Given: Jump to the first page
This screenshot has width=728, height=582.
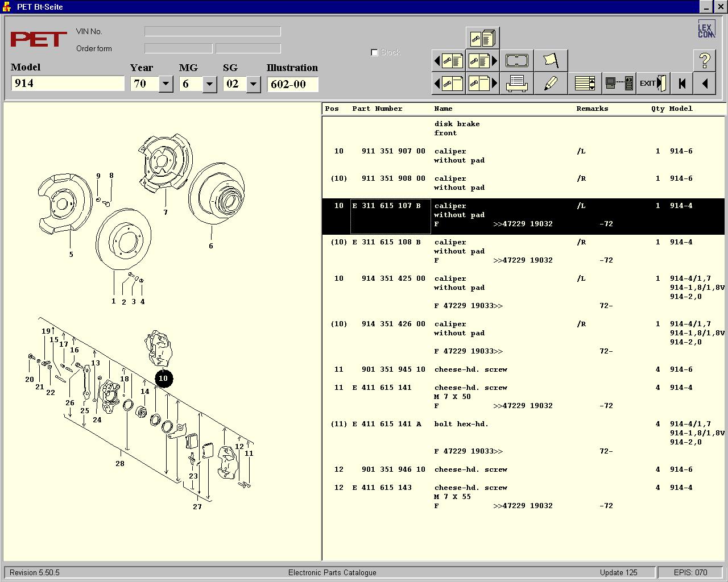Looking at the screenshot, I should point(682,84).
